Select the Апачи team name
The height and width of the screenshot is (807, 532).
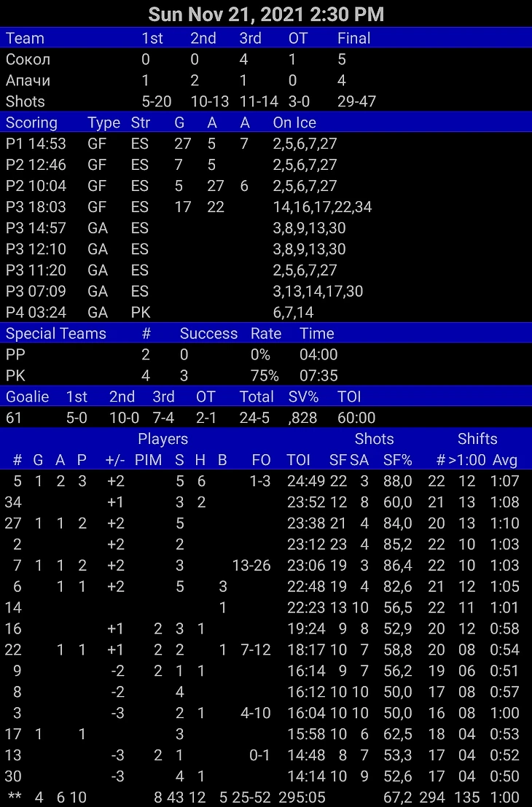click(28, 81)
